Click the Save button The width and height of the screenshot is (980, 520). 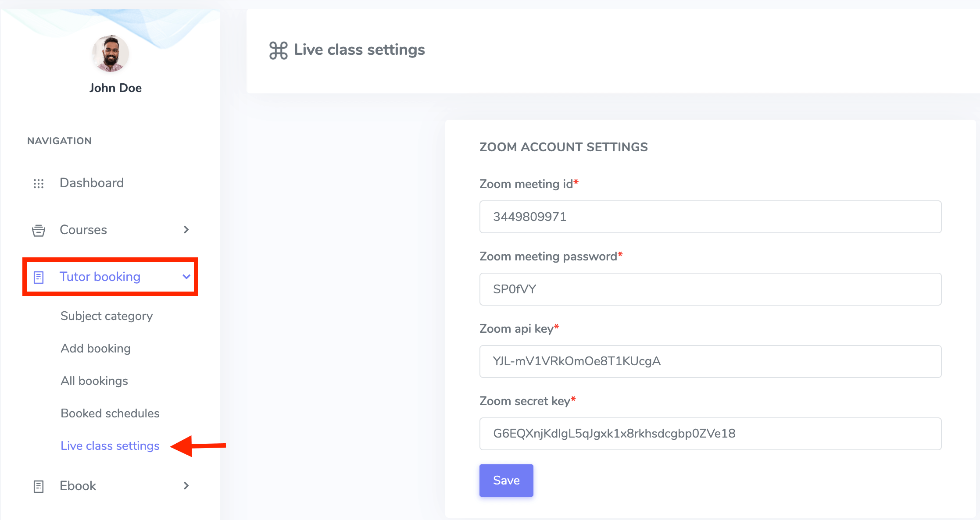506,481
